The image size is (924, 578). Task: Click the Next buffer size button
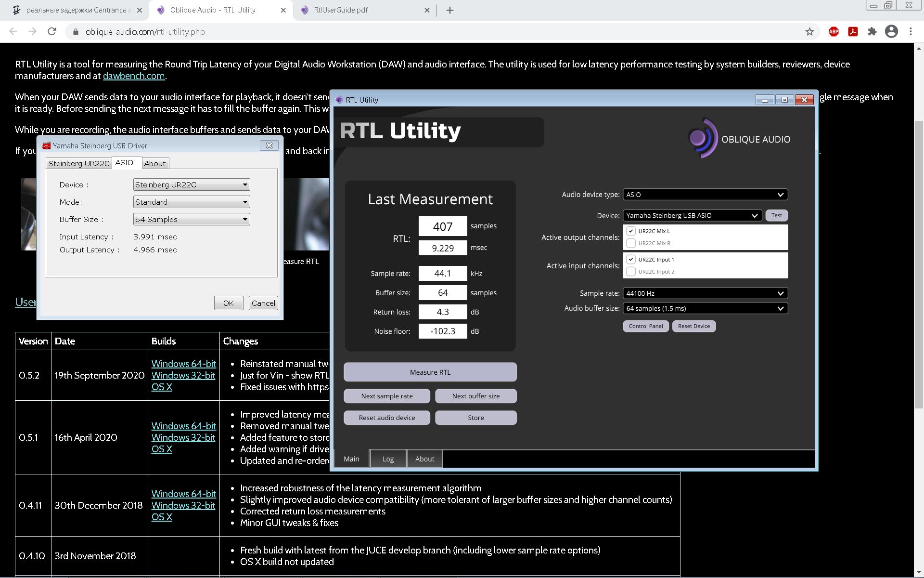tap(476, 396)
